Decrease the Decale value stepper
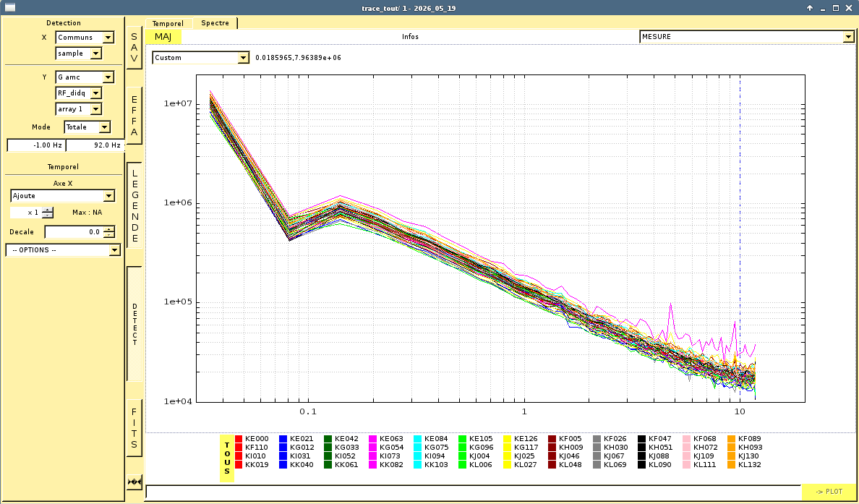The image size is (859, 504). click(110, 235)
